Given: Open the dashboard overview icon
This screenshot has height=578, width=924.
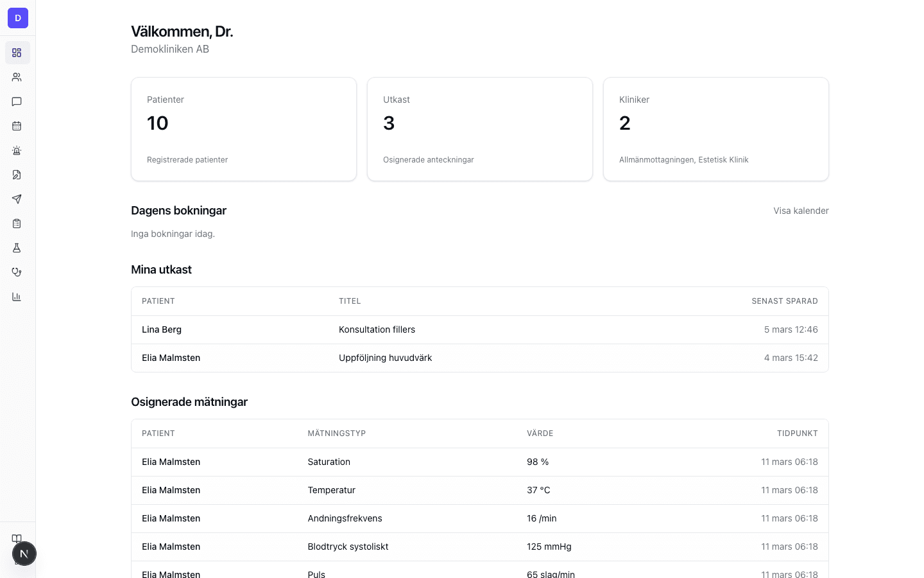Looking at the screenshot, I should pyautogui.click(x=17, y=53).
